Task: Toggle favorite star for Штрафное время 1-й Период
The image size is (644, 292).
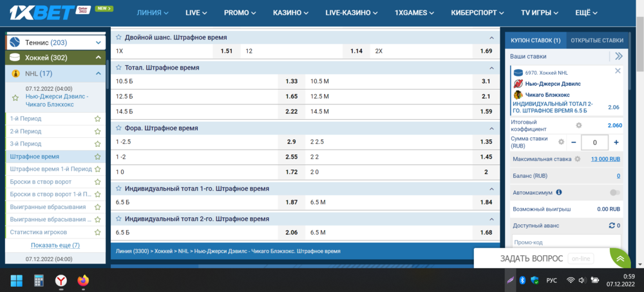Action: [97, 169]
